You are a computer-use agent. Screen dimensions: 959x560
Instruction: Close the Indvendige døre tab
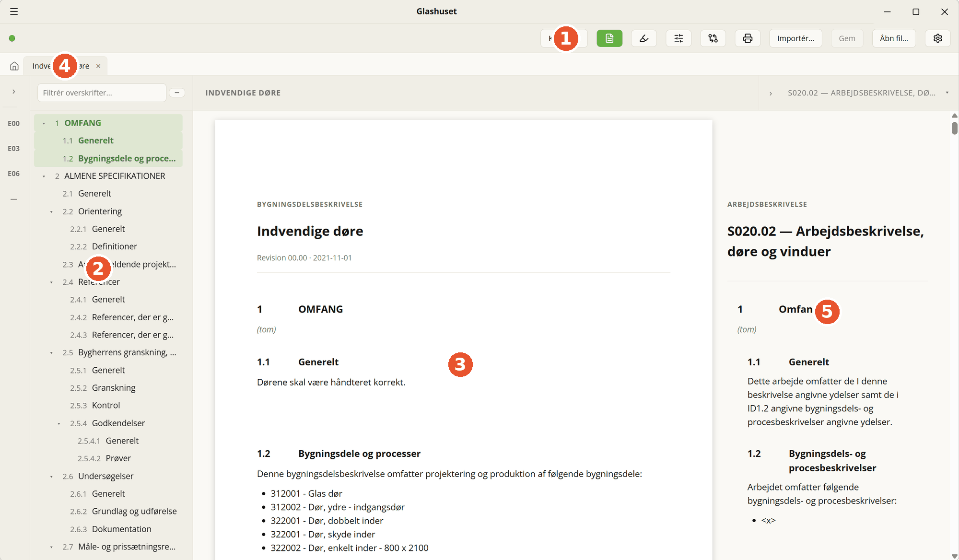pos(98,66)
